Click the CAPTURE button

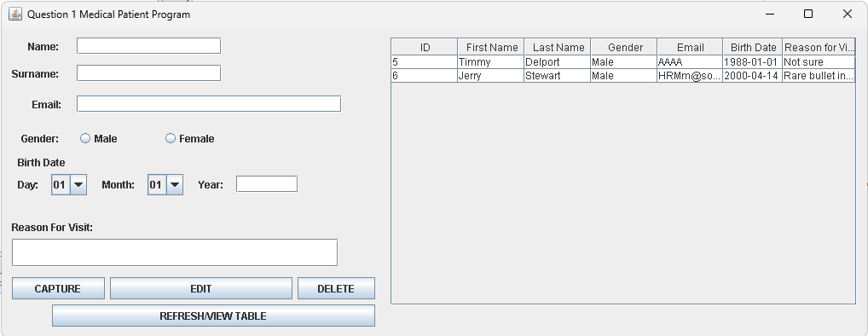click(58, 288)
